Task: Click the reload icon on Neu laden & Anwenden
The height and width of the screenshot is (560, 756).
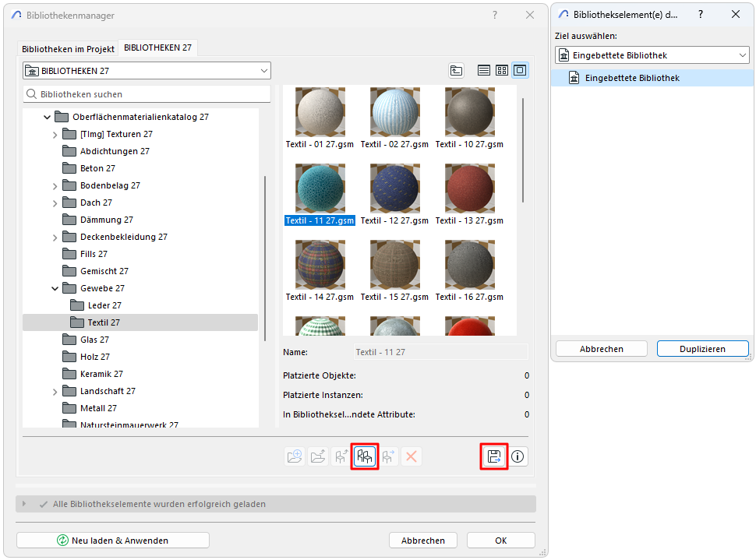Action: pos(62,541)
